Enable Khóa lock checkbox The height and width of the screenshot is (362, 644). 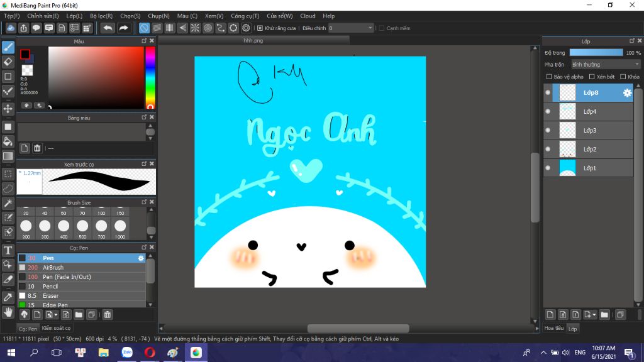click(623, 77)
